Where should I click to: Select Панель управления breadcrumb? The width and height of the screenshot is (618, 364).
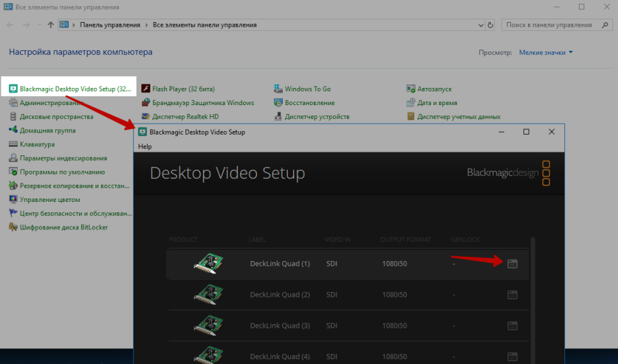(110, 25)
